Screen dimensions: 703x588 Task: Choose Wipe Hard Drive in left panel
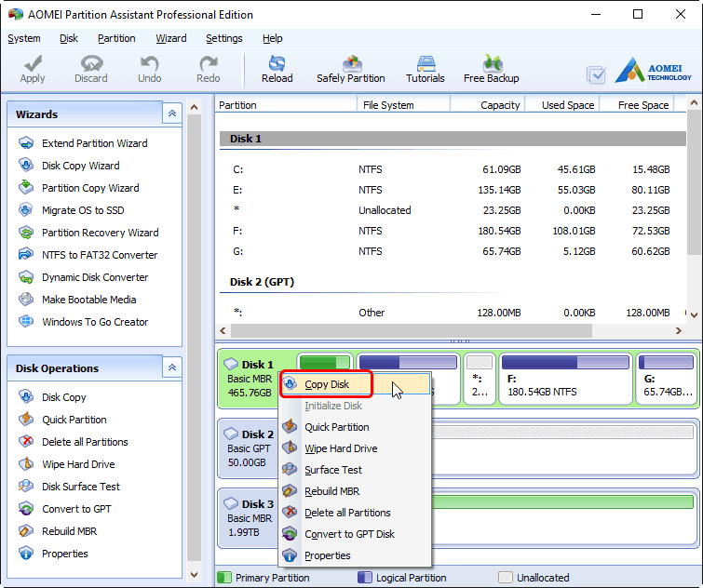(78, 464)
